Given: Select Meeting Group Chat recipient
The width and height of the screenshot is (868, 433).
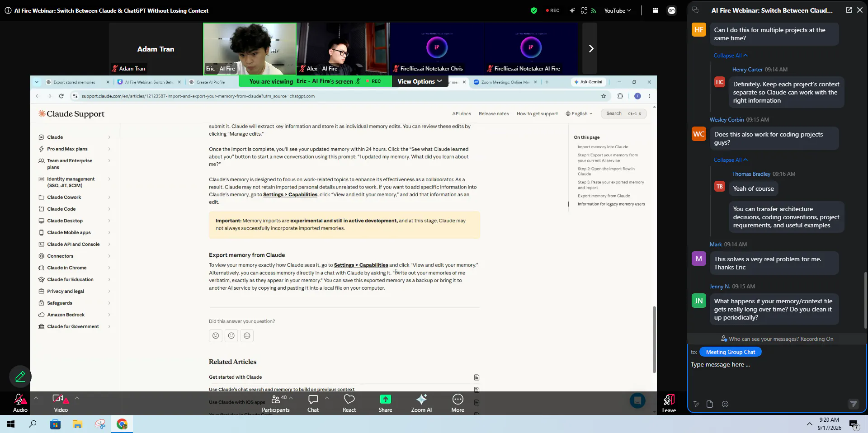Looking at the screenshot, I should (x=730, y=352).
